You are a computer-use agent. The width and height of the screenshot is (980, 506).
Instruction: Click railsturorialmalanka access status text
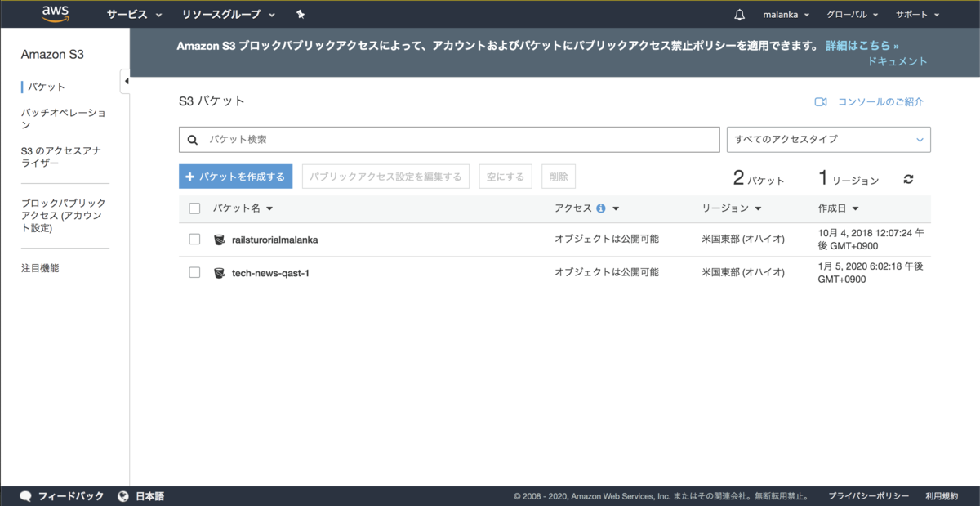pos(607,240)
